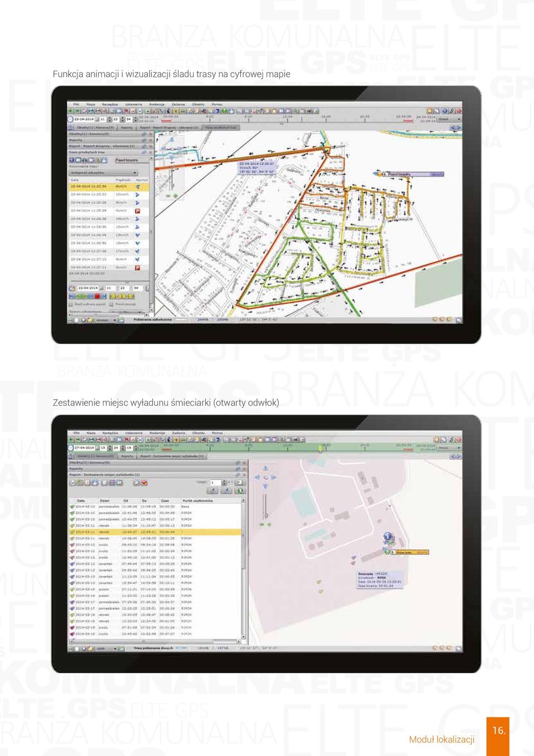Zoom in the route map with plus button

(x=176, y=195)
